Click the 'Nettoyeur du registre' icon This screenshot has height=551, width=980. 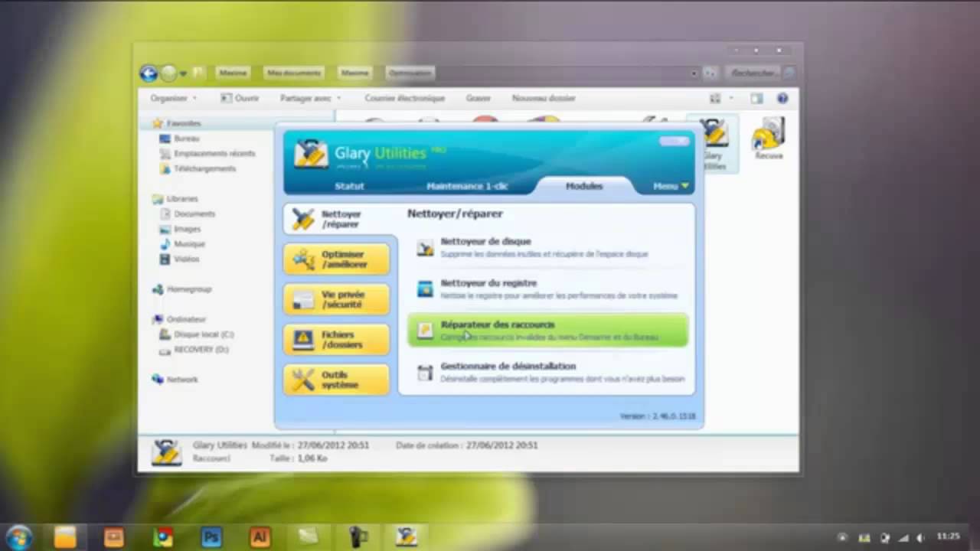click(x=425, y=289)
